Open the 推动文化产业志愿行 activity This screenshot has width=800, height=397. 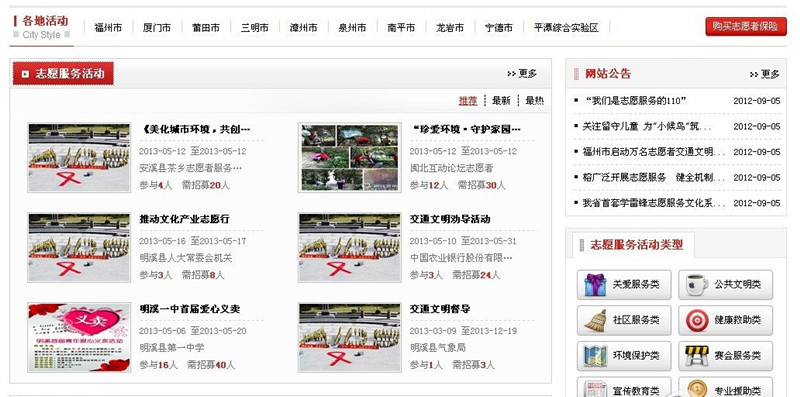pyautogui.click(x=185, y=219)
